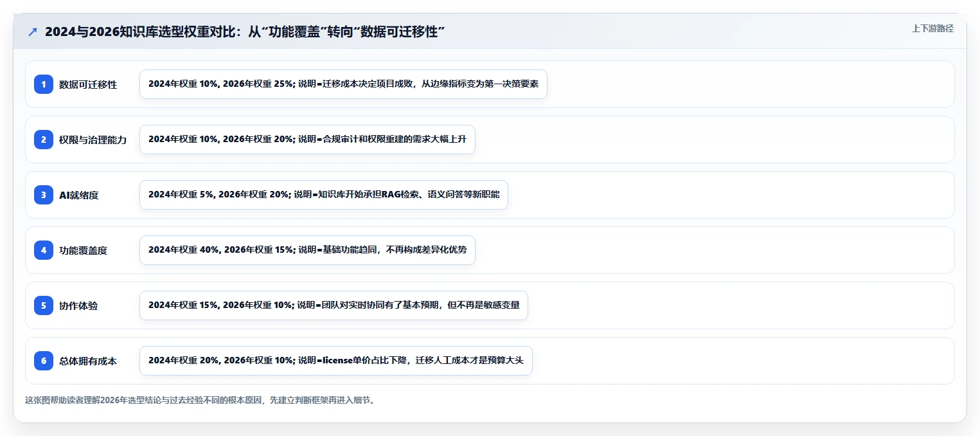Viewport: 980px width, 436px height.
Task: Click the description box mentioning 基础功能趋同
Action: pyautogui.click(x=307, y=250)
